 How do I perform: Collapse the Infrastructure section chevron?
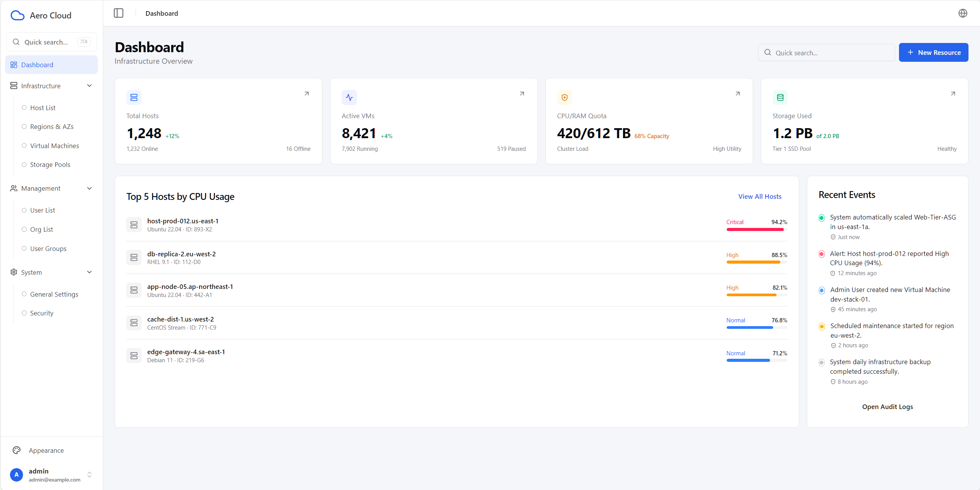[89, 86]
